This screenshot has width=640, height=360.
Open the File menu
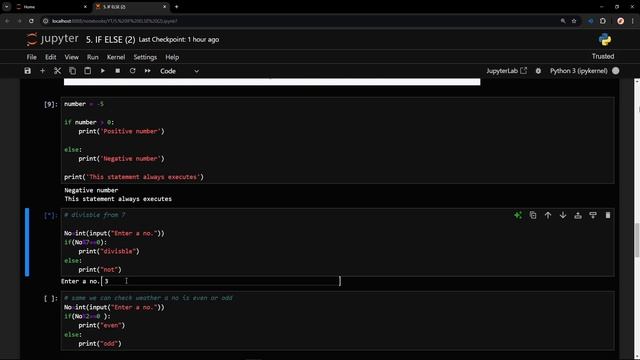(31, 57)
